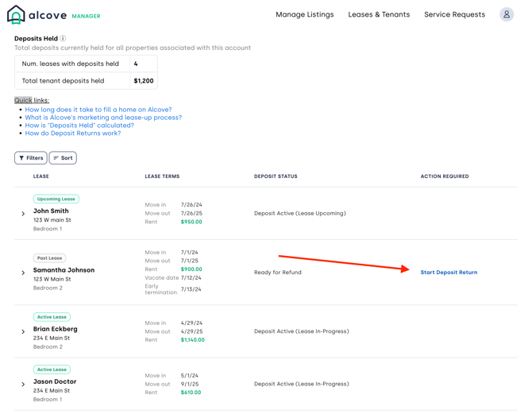Open 'How long does it take to fill a home' link
The width and height of the screenshot is (532, 414).
coord(98,110)
